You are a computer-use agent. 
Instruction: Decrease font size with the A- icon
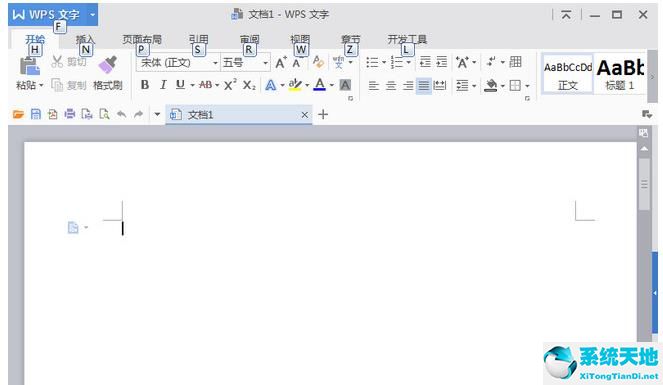[297, 63]
